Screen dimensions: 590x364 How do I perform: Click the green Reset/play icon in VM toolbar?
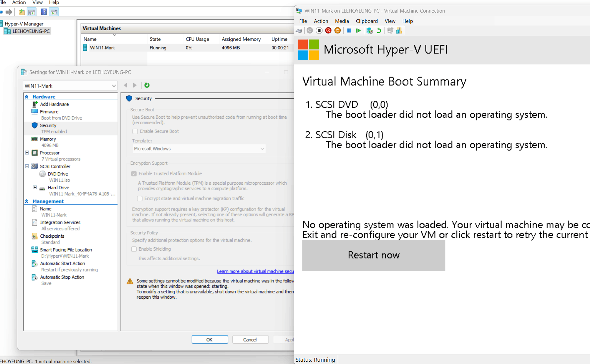358,30
